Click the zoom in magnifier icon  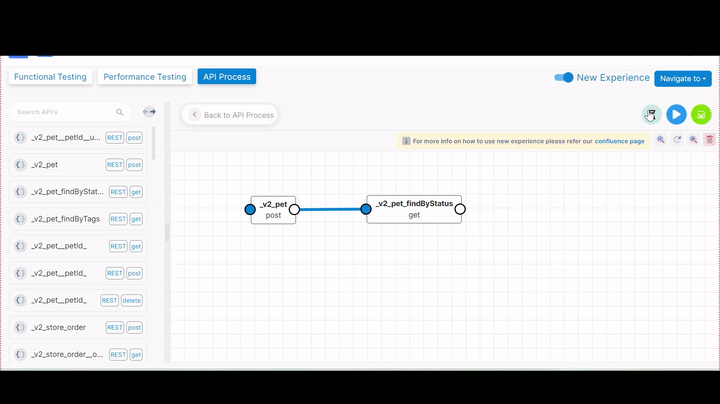661,140
